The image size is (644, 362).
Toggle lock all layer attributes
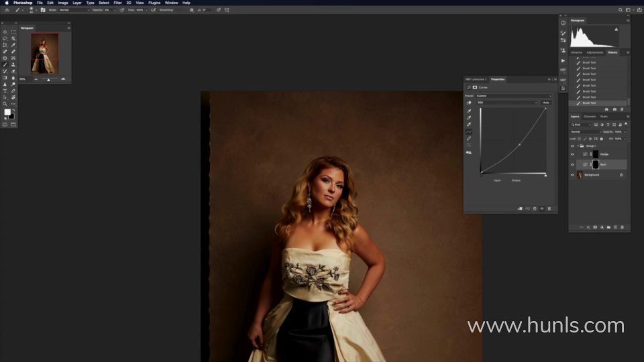point(601,139)
